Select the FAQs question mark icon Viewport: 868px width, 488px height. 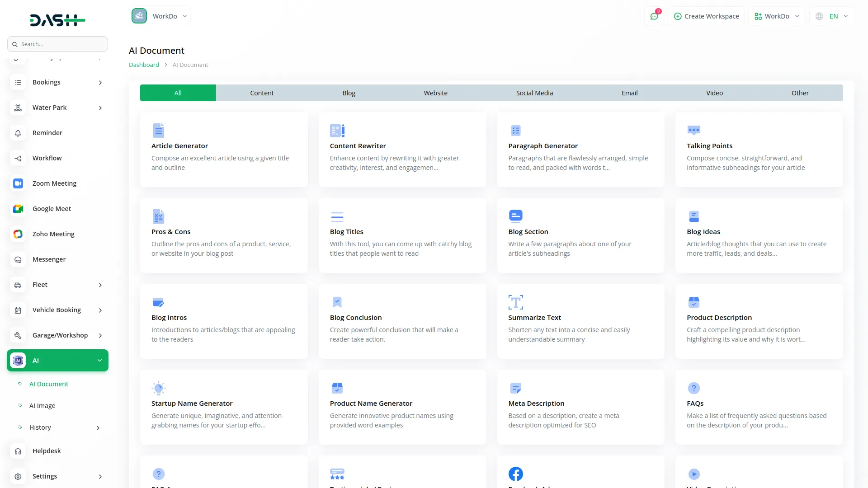(694, 388)
